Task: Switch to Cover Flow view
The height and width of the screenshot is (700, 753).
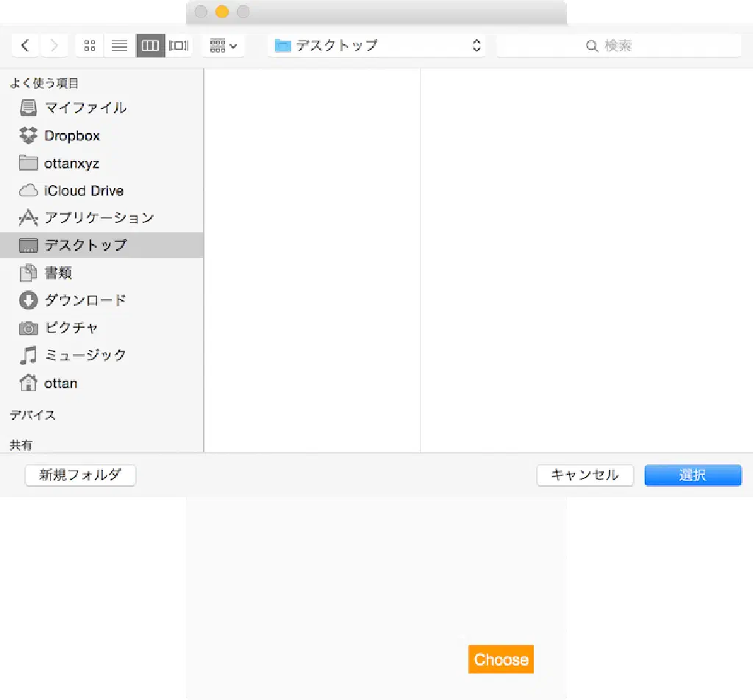Action: 179,46
